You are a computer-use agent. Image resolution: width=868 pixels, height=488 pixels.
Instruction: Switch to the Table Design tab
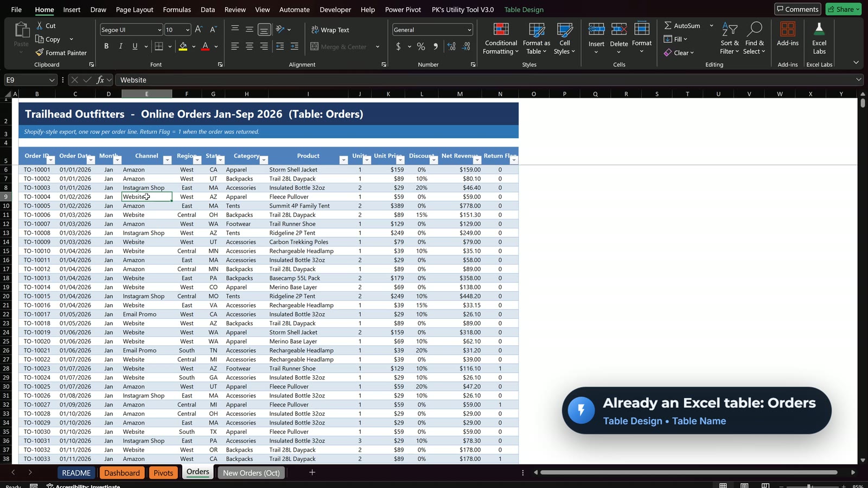coord(524,10)
